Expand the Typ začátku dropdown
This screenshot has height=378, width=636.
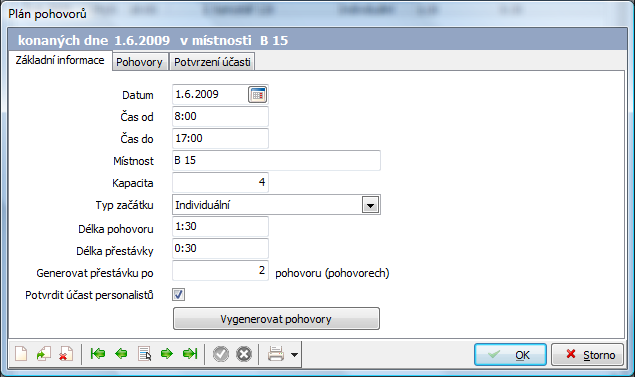[x=370, y=205]
